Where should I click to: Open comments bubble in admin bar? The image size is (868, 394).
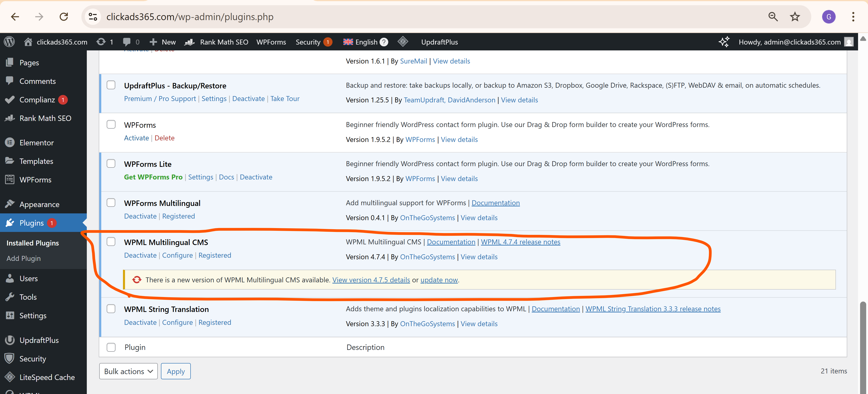pyautogui.click(x=127, y=42)
